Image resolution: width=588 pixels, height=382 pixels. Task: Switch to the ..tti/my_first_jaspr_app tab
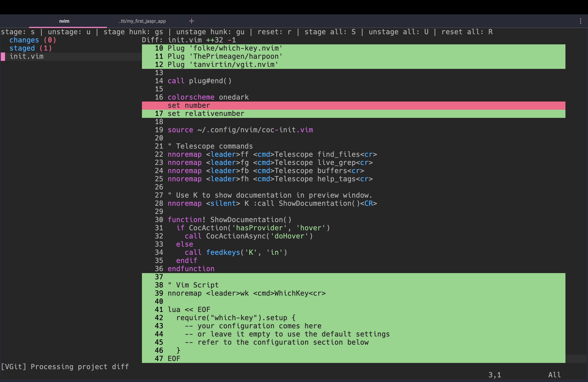point(142,21)
